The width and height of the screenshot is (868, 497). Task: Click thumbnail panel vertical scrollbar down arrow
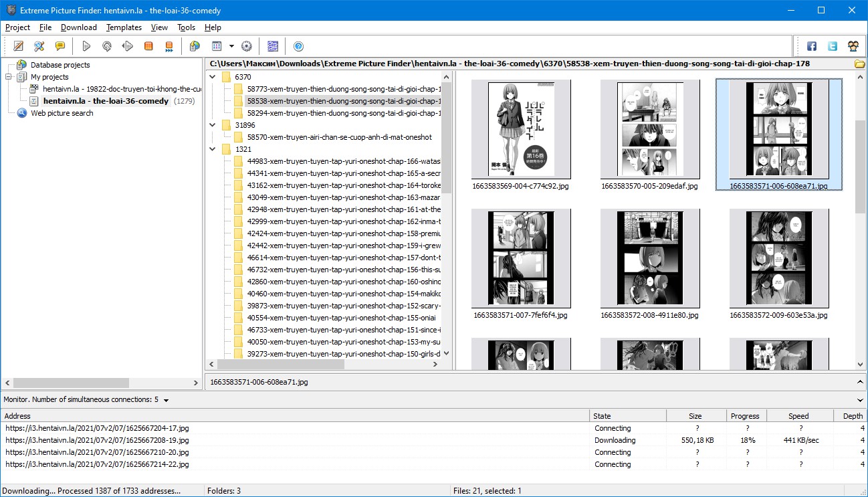(861, 365)
